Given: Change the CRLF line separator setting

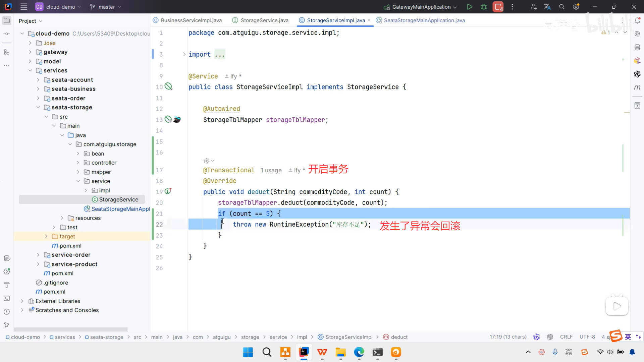Looking at the screenshot, I should click(x=566, y=337).
